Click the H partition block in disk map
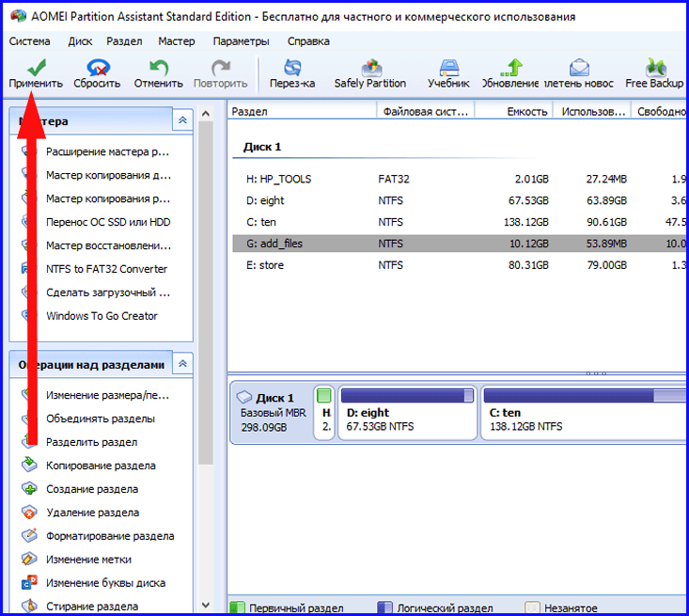 pyautogui.click(x=324, y=413)
